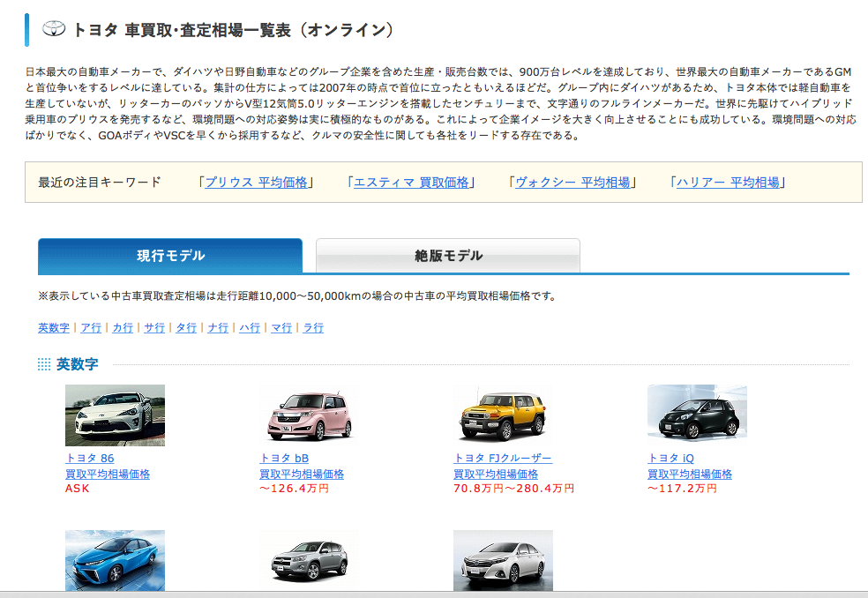Switch to the 絶版モデル tab
The width and height of the screenshot is (868, 598).
tap(448, 256)
